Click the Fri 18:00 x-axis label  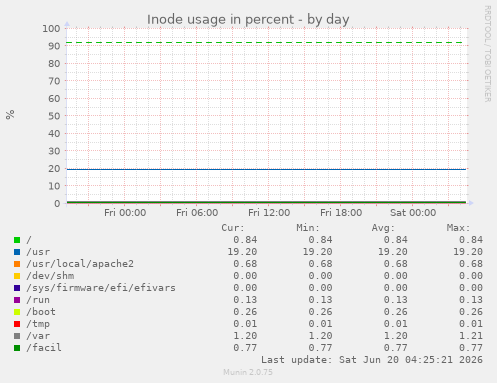[x=341, y=213]
